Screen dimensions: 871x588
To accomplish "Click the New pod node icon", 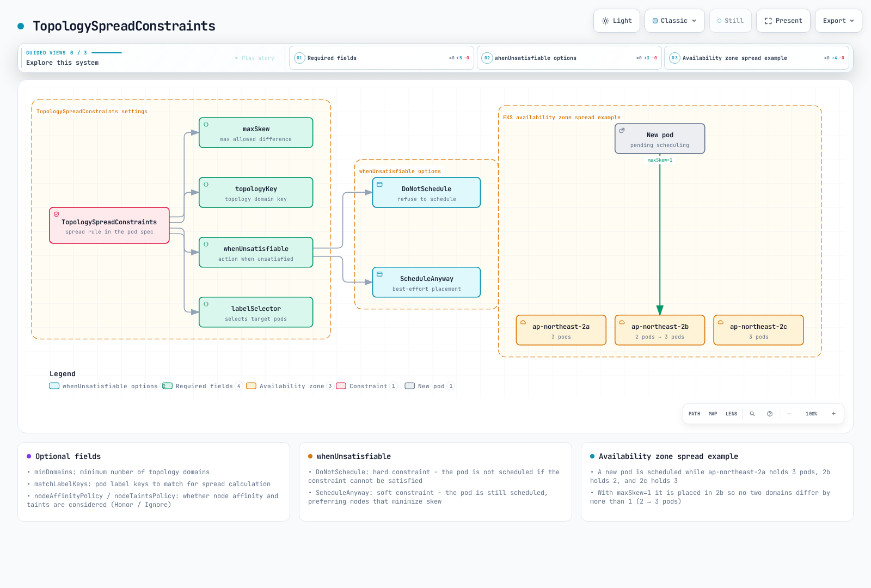I will click(622, 131).
